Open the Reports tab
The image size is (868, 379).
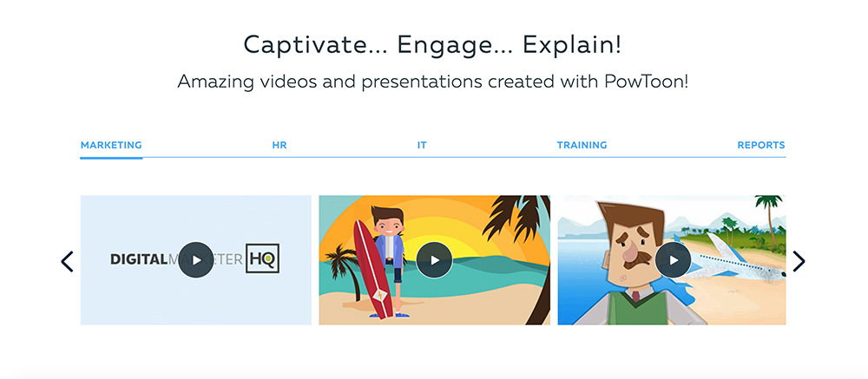click(761, 146)
